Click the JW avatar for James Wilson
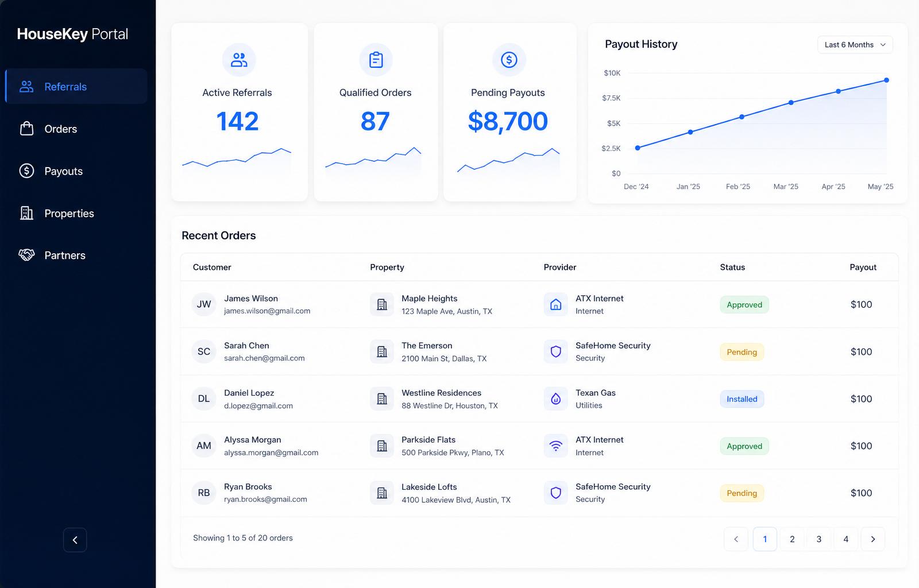The height and width of the screenshot is (588, 919). [x=204, y=304]
